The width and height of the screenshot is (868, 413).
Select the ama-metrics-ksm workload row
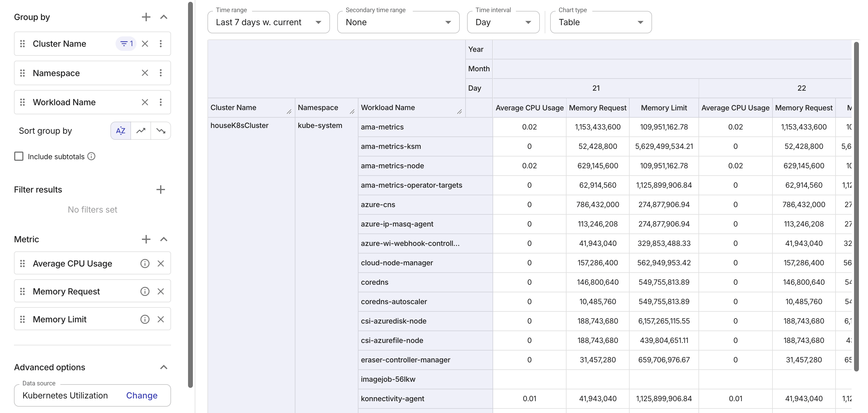coord(425,146)
